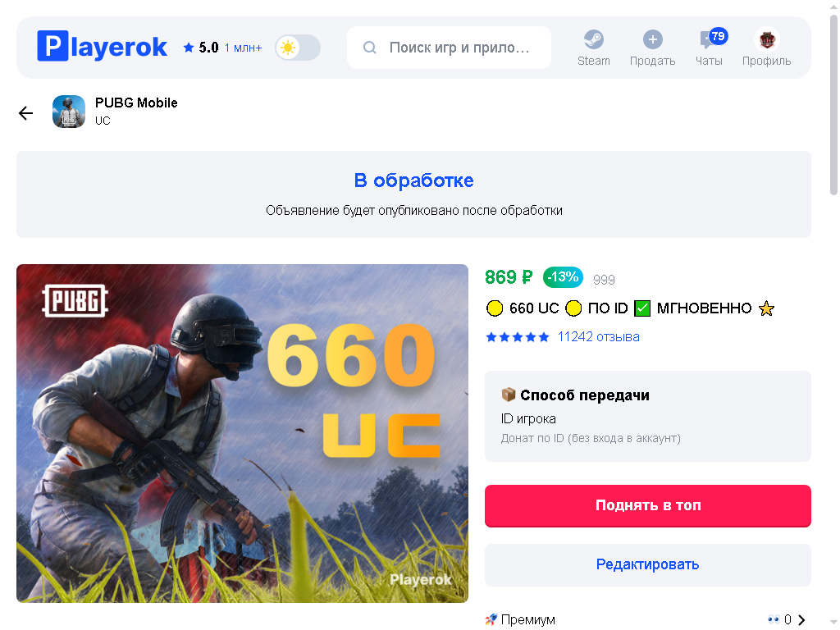This screenshot has height=630, width=840.
Task: Click the Playerok logo
Action: click(103, 47)
